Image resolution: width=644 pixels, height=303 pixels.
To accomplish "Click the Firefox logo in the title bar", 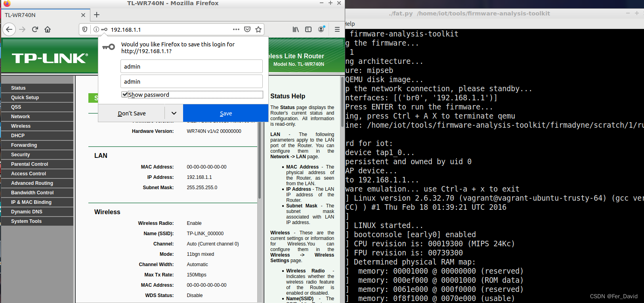I will tap(7, 4).
